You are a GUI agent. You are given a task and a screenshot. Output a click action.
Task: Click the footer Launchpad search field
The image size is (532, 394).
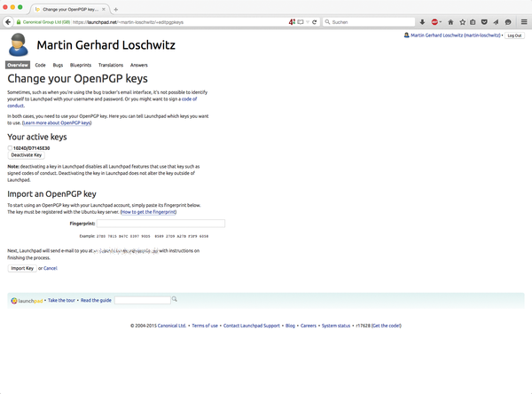pos(143,300)
